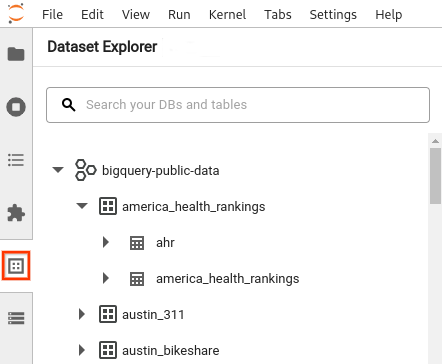The width and height of the screenshot is (442, 364).
Task: Collapse the america_health_rankings dataset node
Action: 82,206
